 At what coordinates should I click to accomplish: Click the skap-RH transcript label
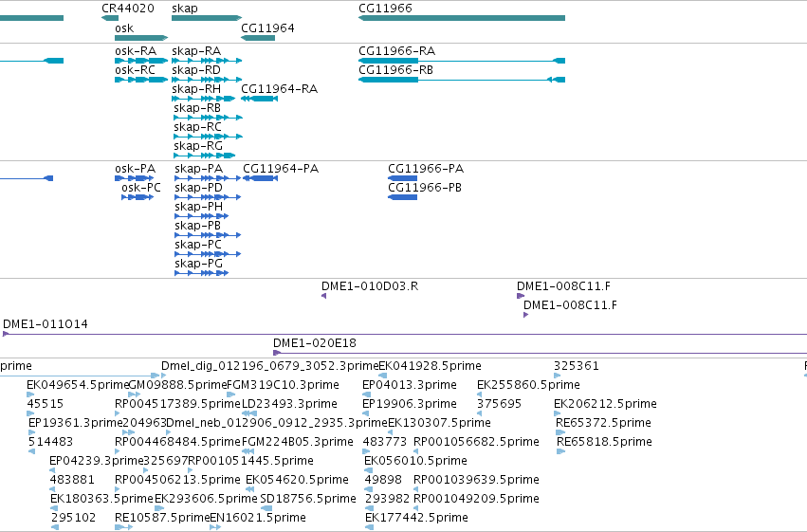(196, 89)
